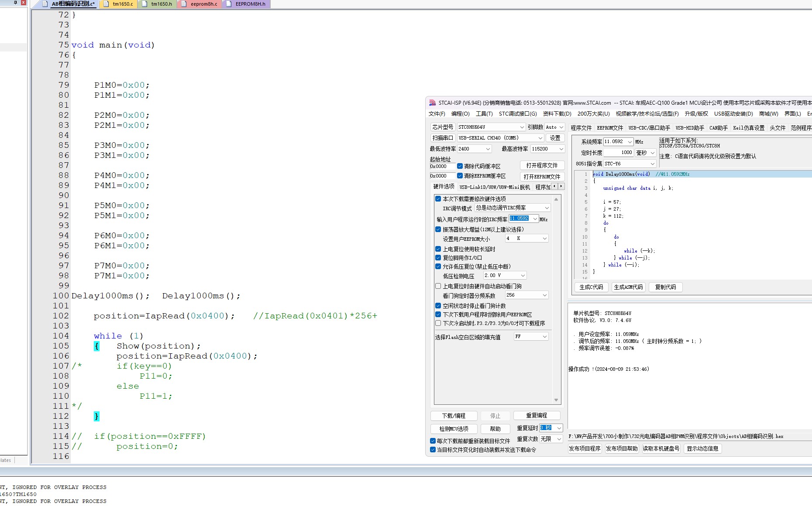Toggle 下次下载用户程序时擦除用户EEPROM区 checkbox
The width and height of the screenshot is (812, 506).
(x=438, y=315)
